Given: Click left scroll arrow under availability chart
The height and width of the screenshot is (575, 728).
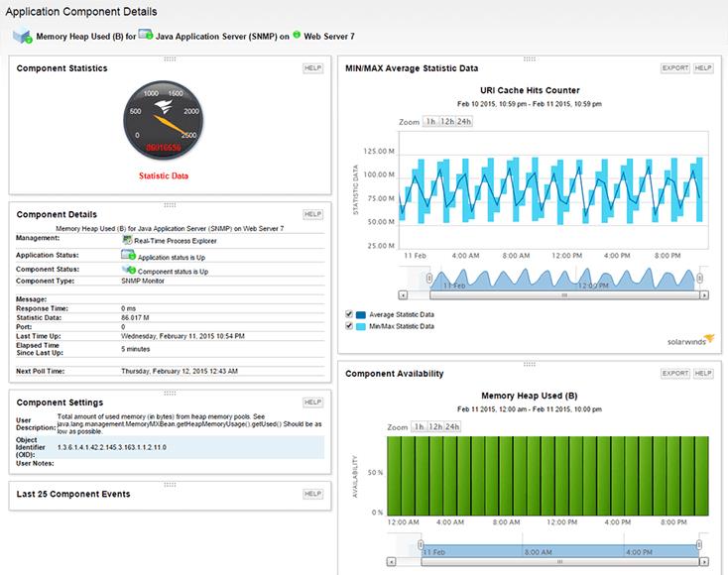Looking at the screenshot, I should [392, 562].
